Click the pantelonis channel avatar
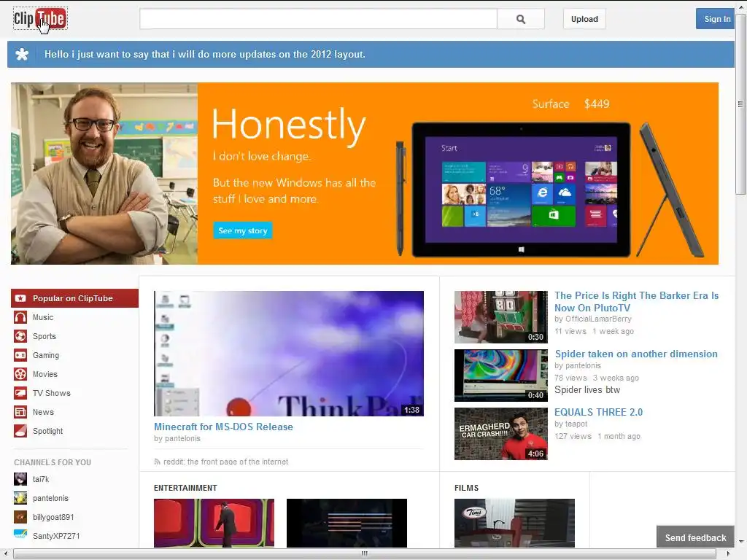The width and height of the screenshot is (747, 560). 20,498
